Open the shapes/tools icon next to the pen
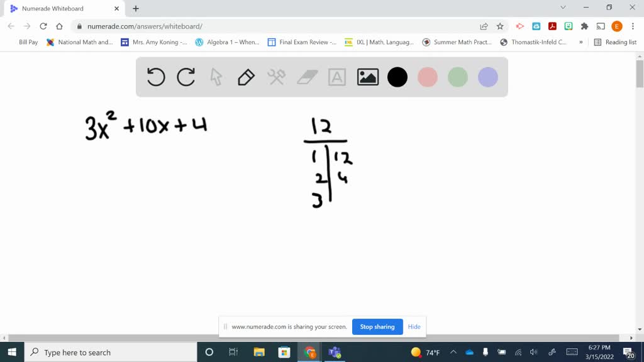This screenshot has width=644, height=362. coord(276,77)
